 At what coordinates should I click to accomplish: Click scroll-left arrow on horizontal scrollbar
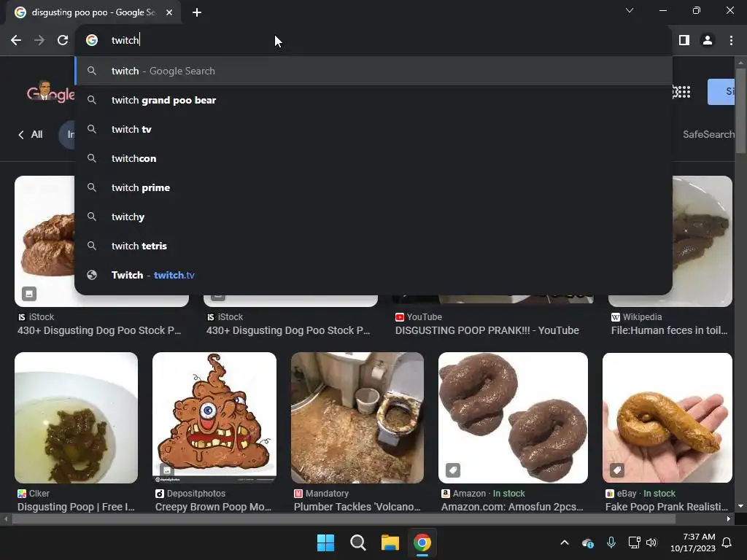point(6,518)
